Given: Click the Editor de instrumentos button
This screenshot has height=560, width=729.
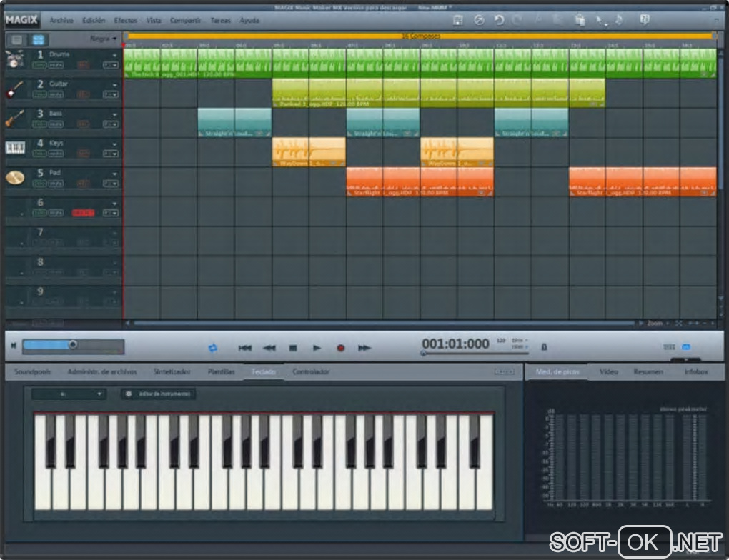Looking at the screenshot, I should coord(159,394).
